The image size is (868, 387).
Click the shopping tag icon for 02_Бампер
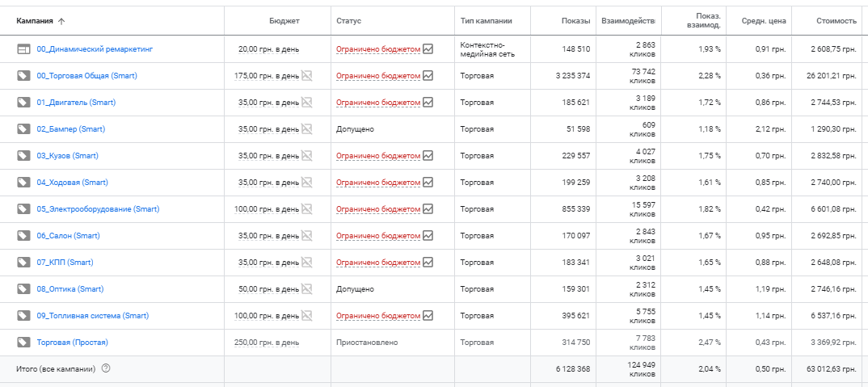(x=23, y=129)
